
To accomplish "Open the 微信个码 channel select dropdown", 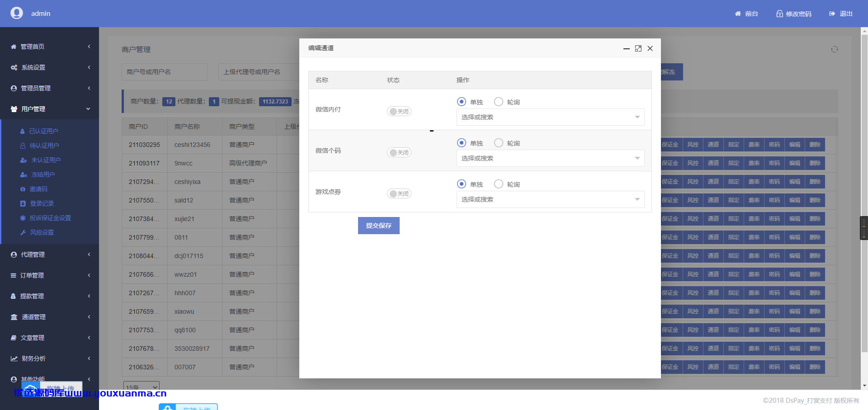I will [x=550, y=158].
